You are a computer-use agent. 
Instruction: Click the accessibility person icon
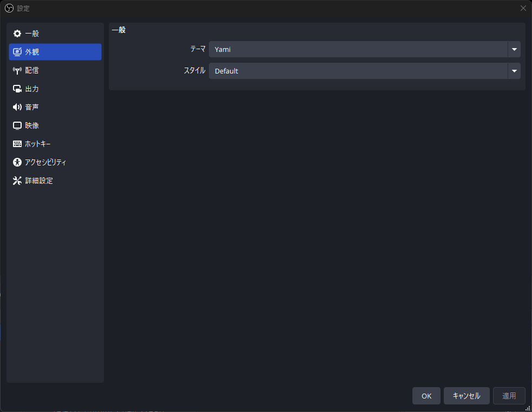pyautogui.click(x=17, y=162)
